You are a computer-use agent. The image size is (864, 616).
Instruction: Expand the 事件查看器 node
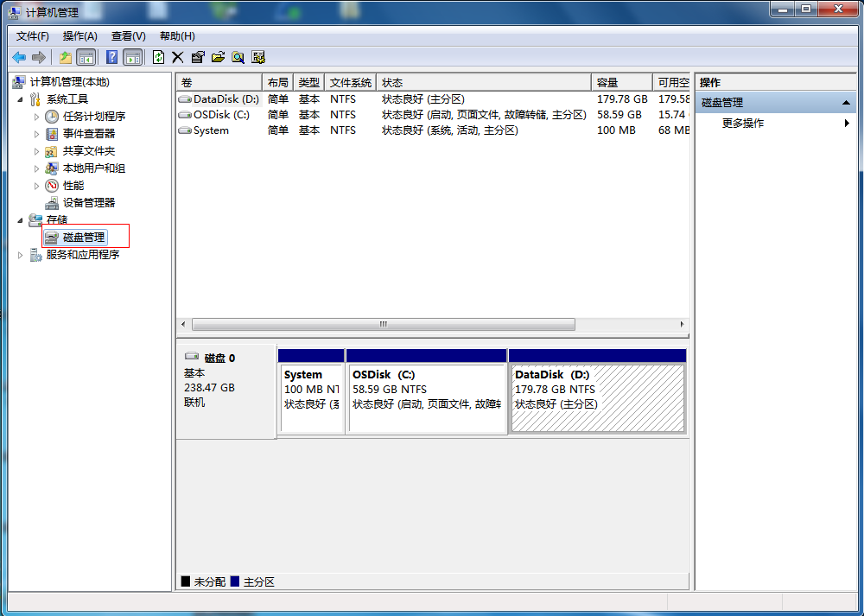pyautogui.click(x=36, y=134)
